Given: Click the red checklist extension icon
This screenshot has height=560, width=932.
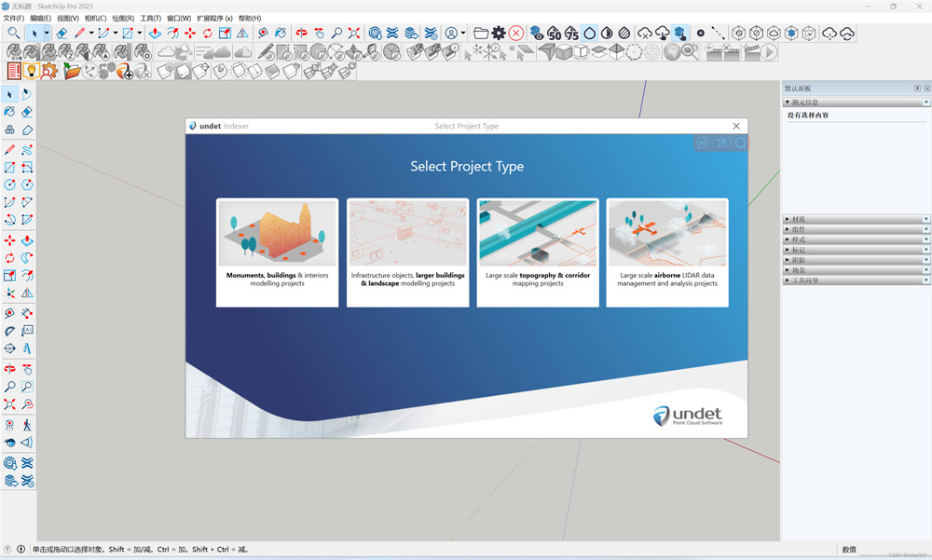Looking at the screenshot, I should click(x=14, y=71).
